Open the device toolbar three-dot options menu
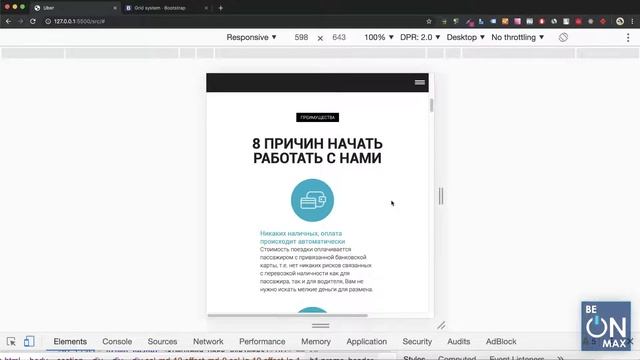This screenshot has width=640, height=360. pyautogui.click(x=628, y=38)
